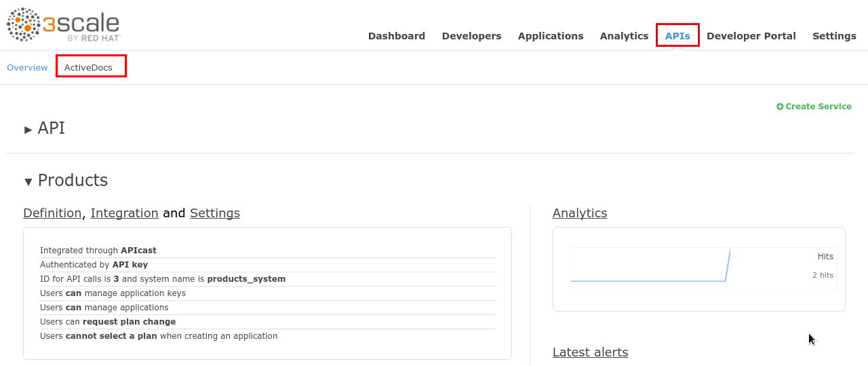Switch to the Overview sub-tab
This screenshot has height=366, width=868.
click(x=27, y=67)
